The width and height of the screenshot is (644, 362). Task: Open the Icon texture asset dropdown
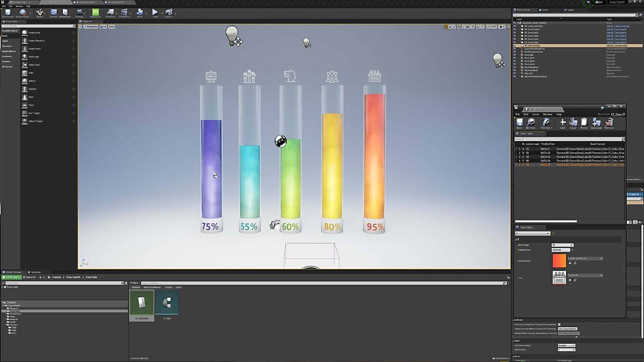[584, 276]
